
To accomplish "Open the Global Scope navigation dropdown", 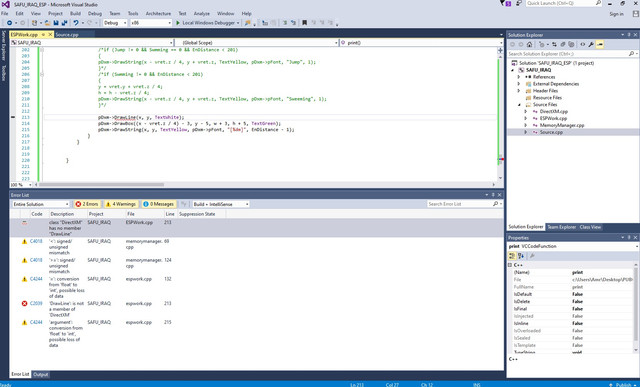I will [257, 42].
